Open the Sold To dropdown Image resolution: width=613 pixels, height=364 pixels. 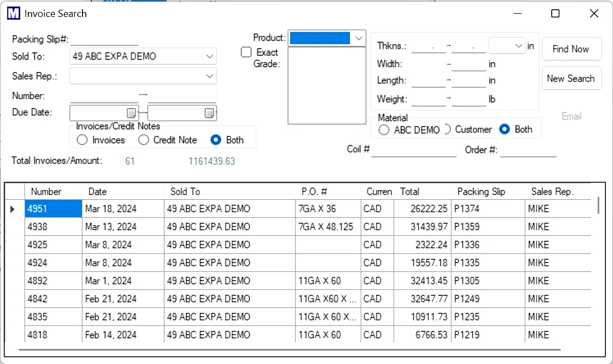(210, 56)
